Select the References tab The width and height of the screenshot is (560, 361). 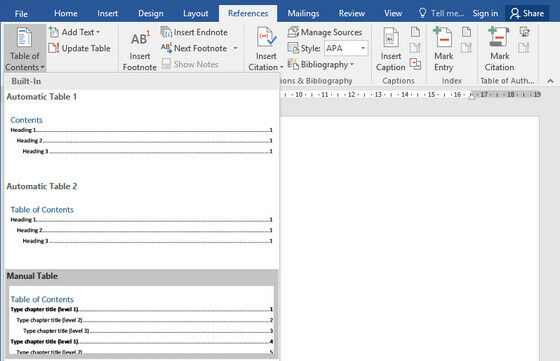point(248,14)
